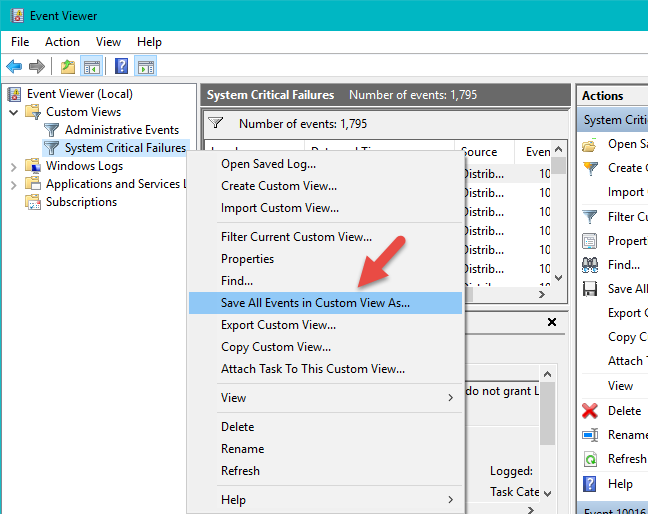The width and height of the screenshot is (648, 514).
Task: Click the Source column header
Action: pyautogui.click(x=484, y=152)
